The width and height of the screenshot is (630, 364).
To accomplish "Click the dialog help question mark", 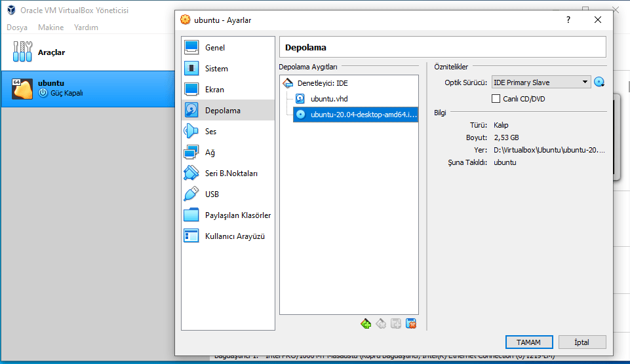I will point(568,20).
